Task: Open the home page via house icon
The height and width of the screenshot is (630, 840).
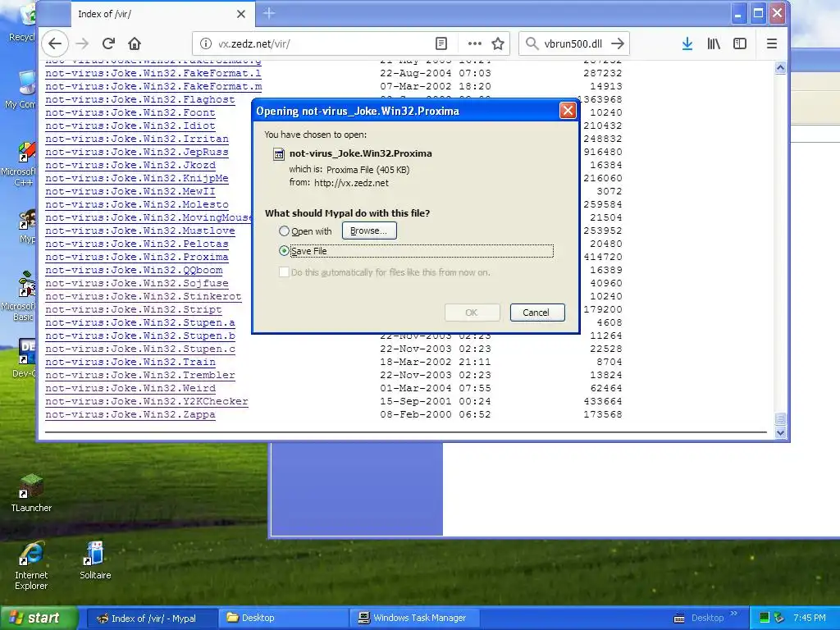Action: click(135, 44)
